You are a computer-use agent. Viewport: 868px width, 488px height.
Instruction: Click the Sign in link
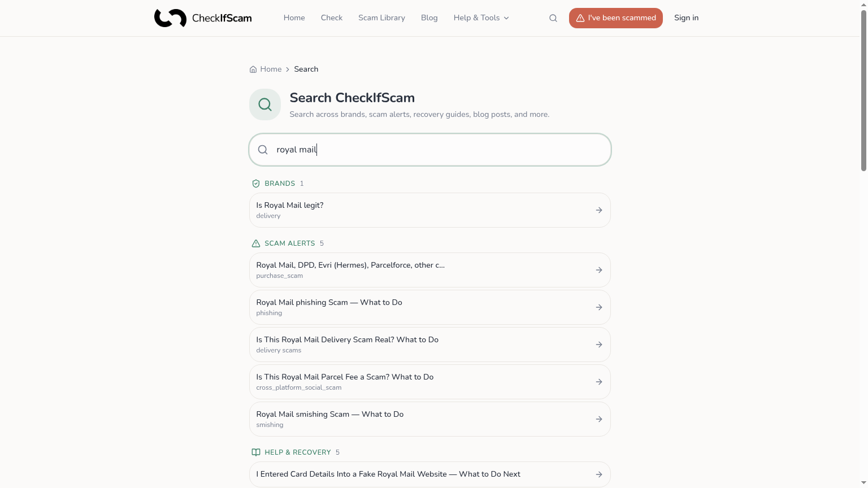pos(686,18)
